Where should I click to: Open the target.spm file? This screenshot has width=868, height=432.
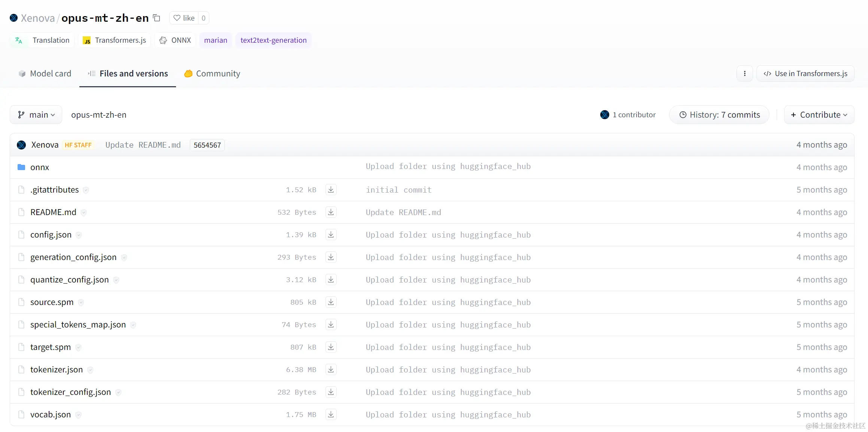coord(51,347)
